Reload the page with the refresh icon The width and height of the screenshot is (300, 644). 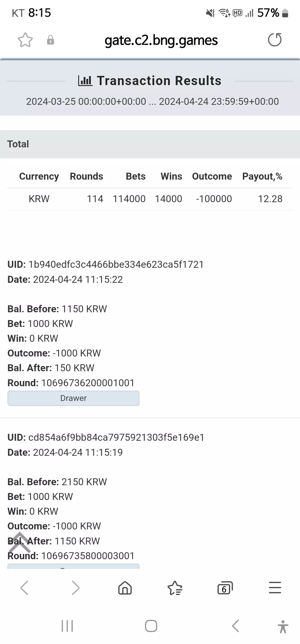point(275,40)
